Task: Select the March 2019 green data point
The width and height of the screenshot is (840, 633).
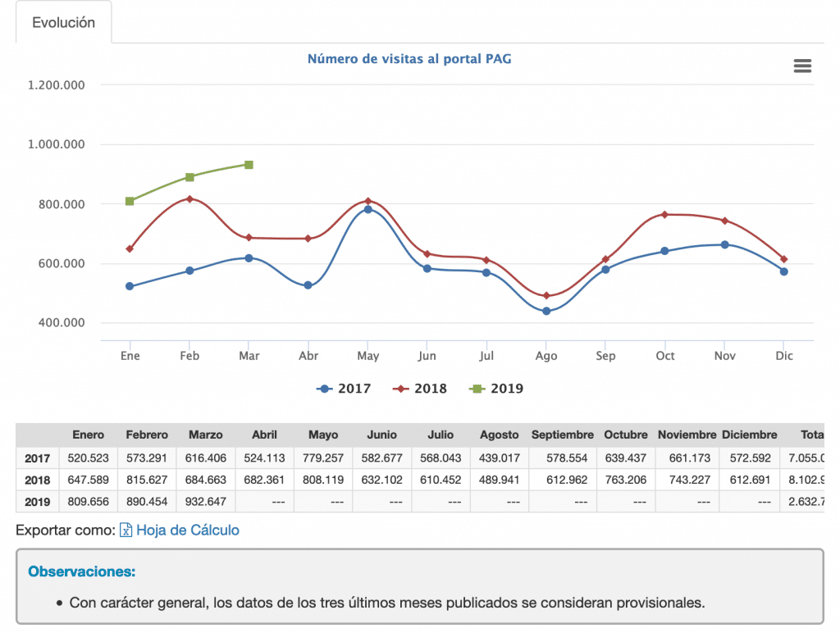Action: 249,164
